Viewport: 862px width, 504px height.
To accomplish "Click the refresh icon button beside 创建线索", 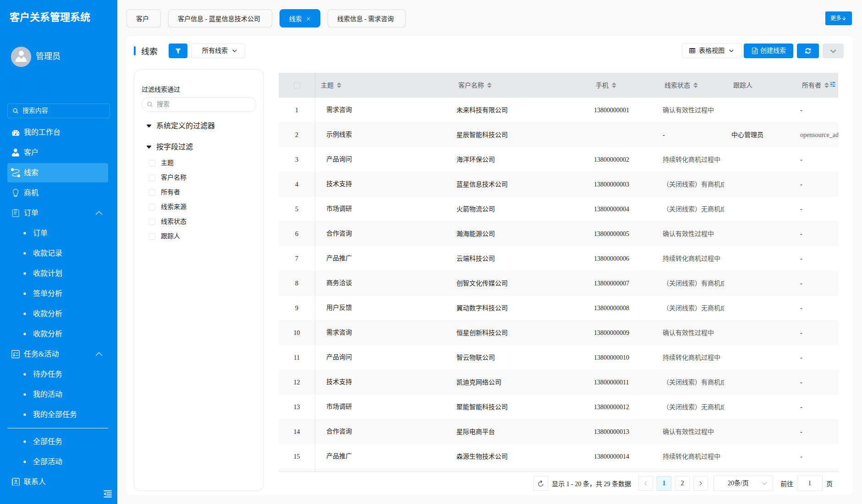I will click(808, 51).
